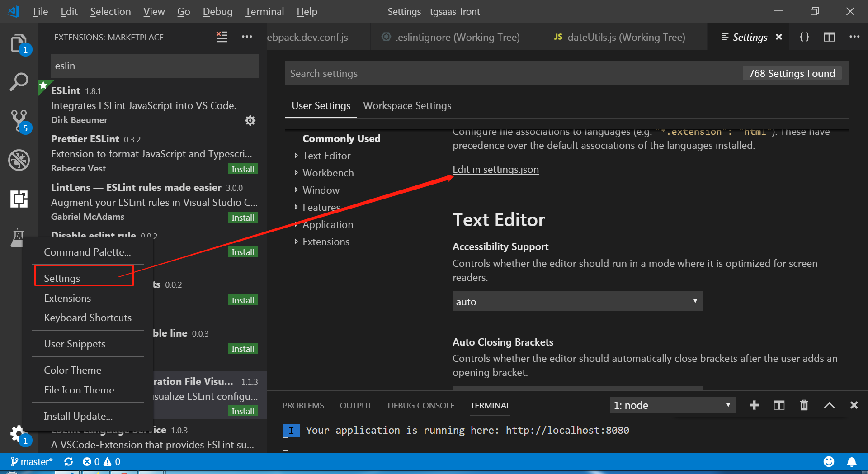The image size is (868, 474).
Task: Click the Edit in settings.json link
Action: [x=495, y=169]
